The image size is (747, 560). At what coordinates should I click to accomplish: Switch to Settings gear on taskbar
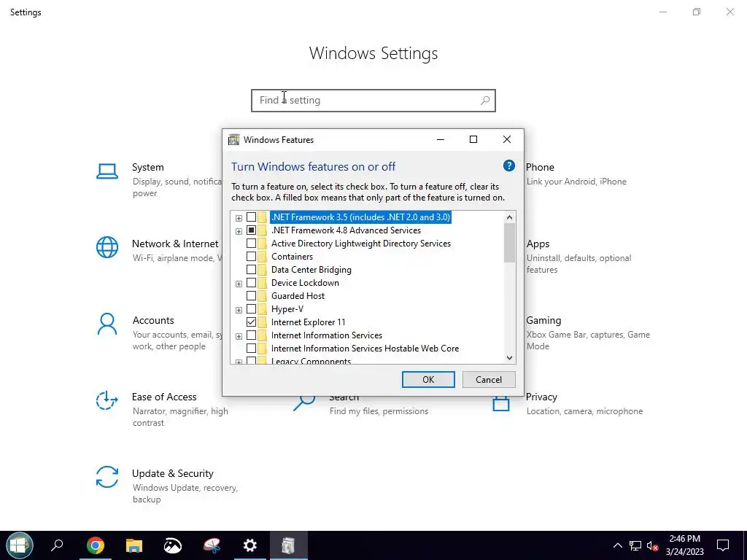pyautogui.click(x=249, y=545)
